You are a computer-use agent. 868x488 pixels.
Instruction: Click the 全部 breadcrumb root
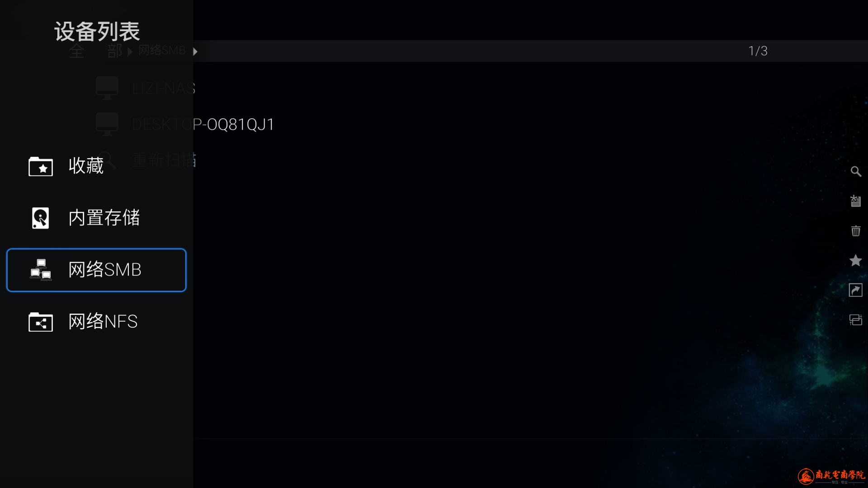coord(96,51)
